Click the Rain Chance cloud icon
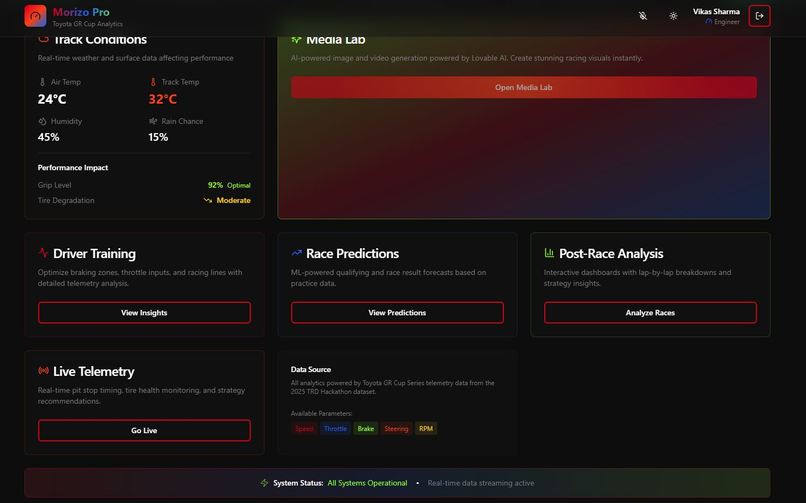Image resolution: width=806 pixels, height=503 pixels. tap(153, 121)
